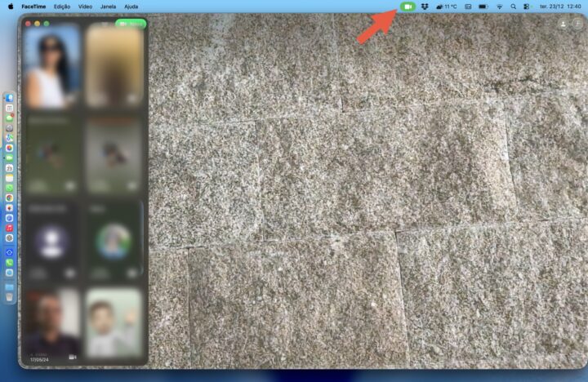Open the Ajuda menu
The width and height of the screenshot is (588, 382).
click(x=131, y=7)
